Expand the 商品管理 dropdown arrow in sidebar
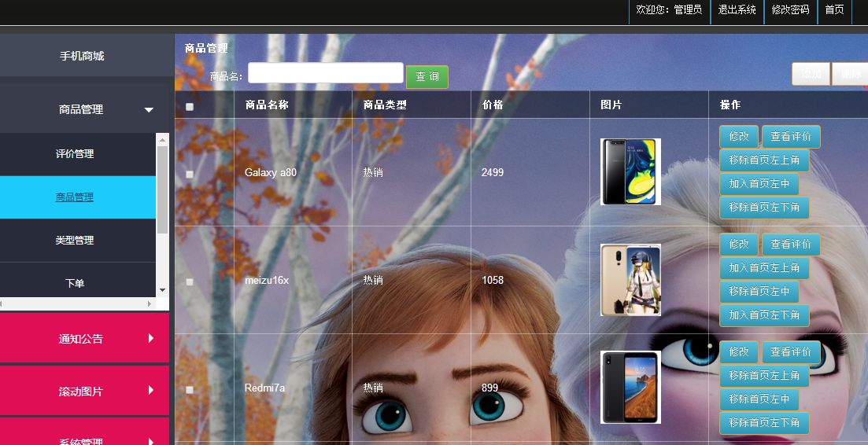 point(149,110)
